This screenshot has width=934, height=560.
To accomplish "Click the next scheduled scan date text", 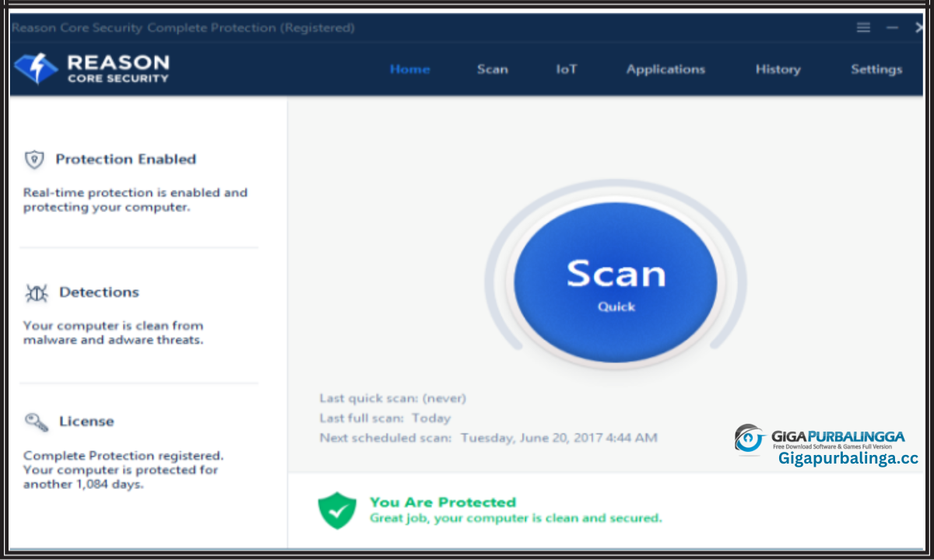I will point(559,438).
